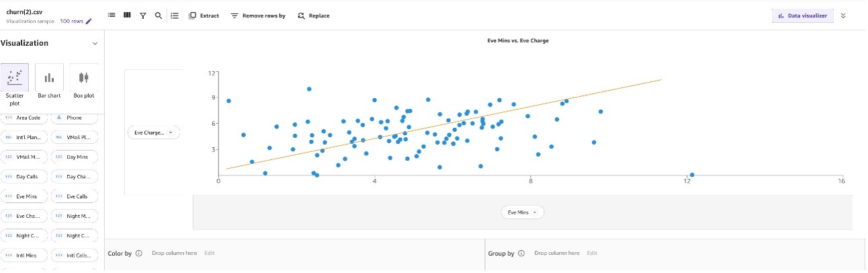Click the search magnifier icon
The width and height of the screenshot is (868, 273).
(x=159, y=15)
